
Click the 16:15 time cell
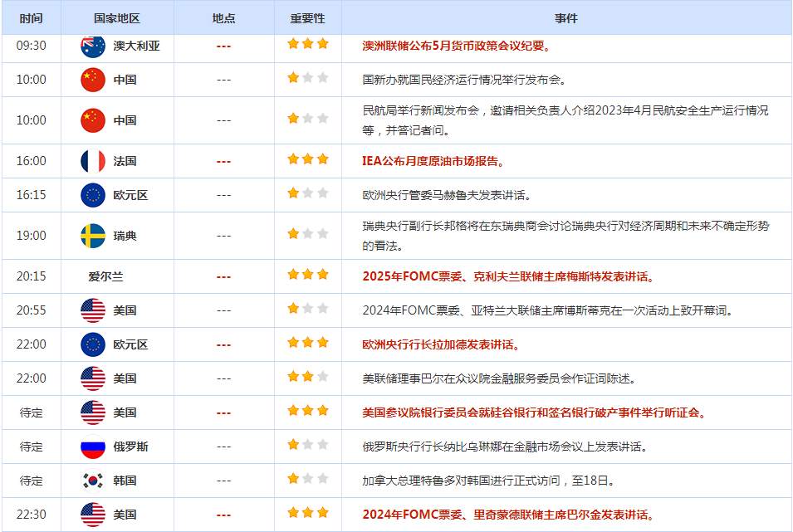[31, 195]
